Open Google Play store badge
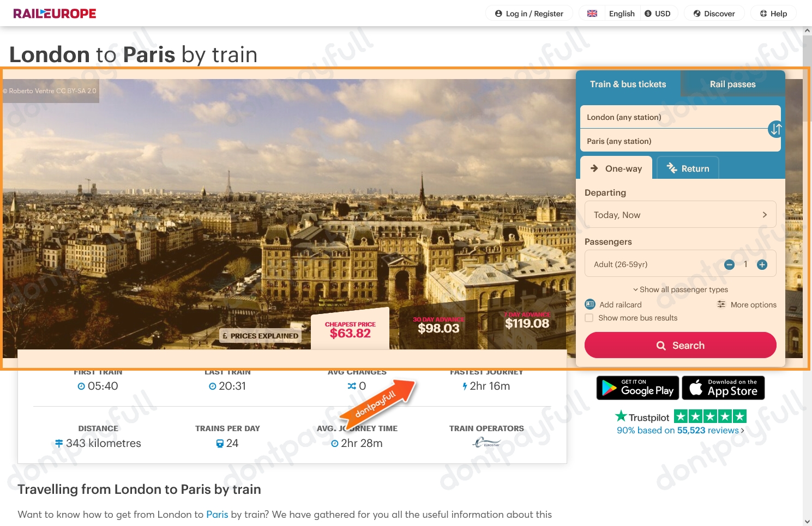812x526 pixels. [637, 388]
